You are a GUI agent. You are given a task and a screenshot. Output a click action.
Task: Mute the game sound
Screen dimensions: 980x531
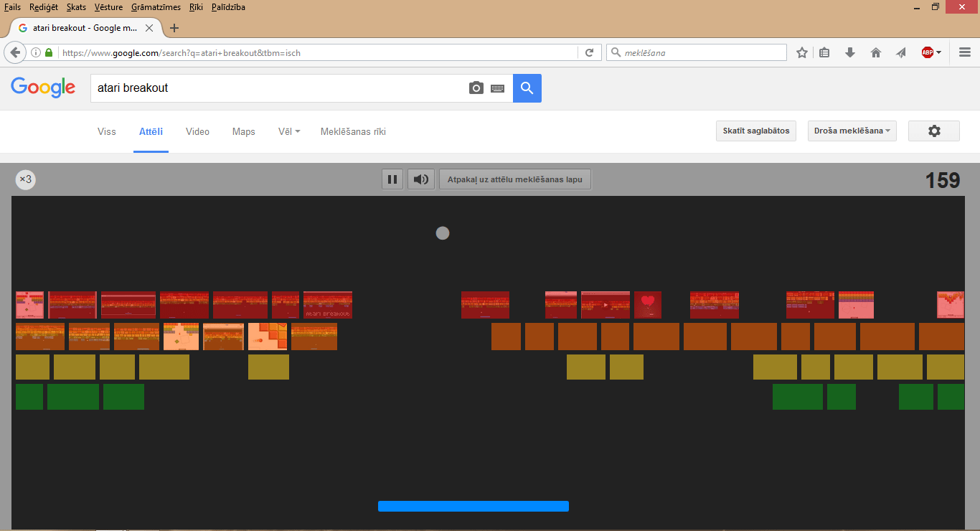click(421, 179)
